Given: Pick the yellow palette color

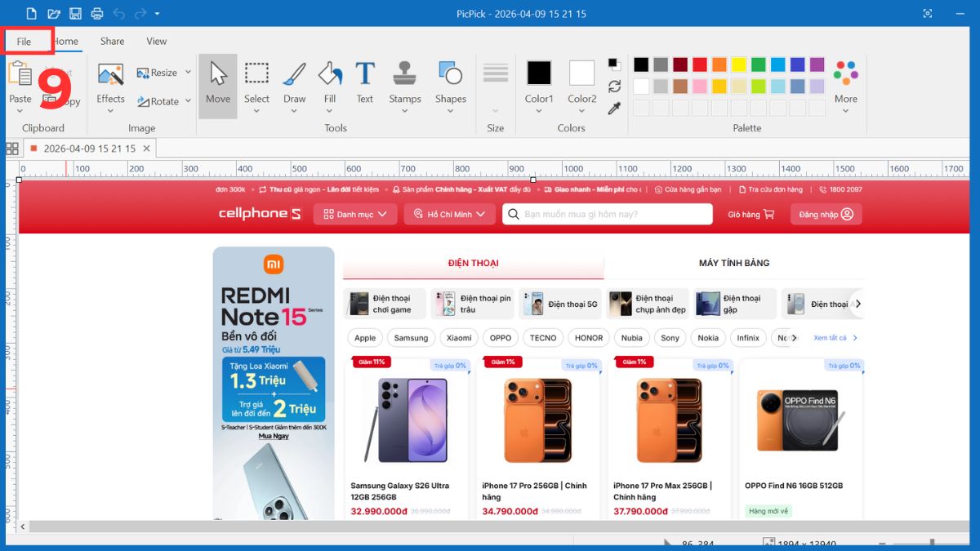Looking at the screenshot, I should coord(739,64).
